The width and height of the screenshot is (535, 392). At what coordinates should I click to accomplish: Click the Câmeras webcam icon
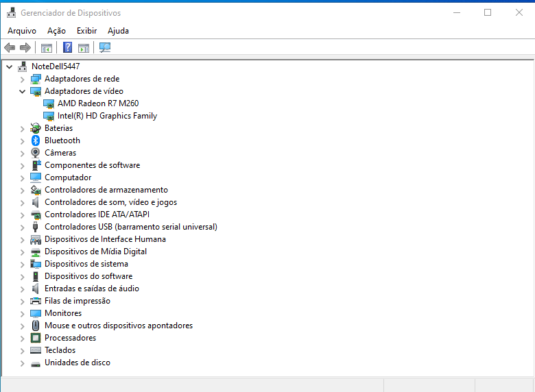point(36,153)
